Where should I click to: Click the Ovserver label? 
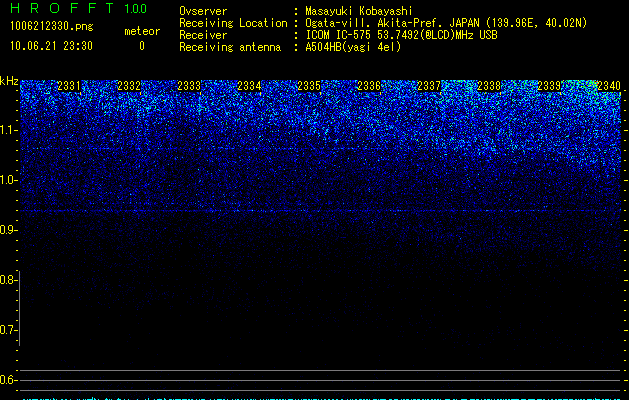[x=203, y=11]
